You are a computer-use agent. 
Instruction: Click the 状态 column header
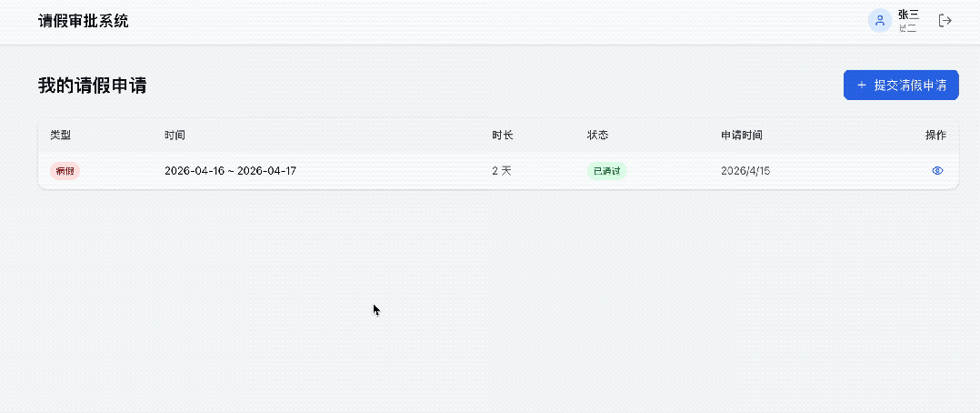coord(597,136)
